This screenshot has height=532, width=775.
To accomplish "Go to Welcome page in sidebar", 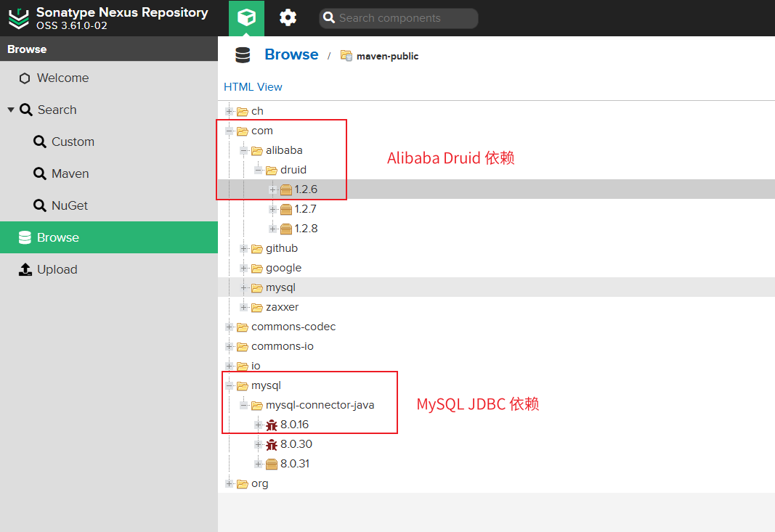I will pos(62,78).
